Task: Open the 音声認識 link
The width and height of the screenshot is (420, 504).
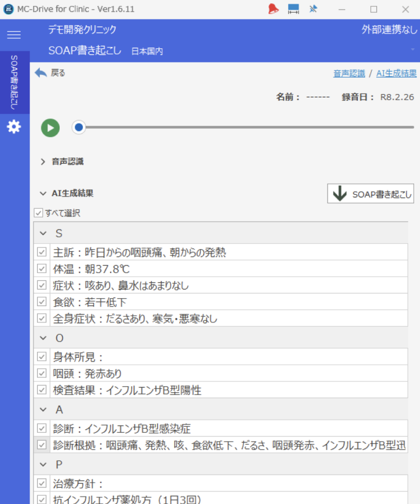Action: (349, 73)
